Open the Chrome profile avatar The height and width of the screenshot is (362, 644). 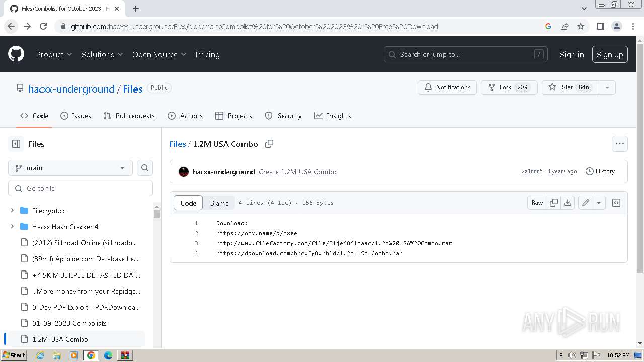click(x=616, y=26)
